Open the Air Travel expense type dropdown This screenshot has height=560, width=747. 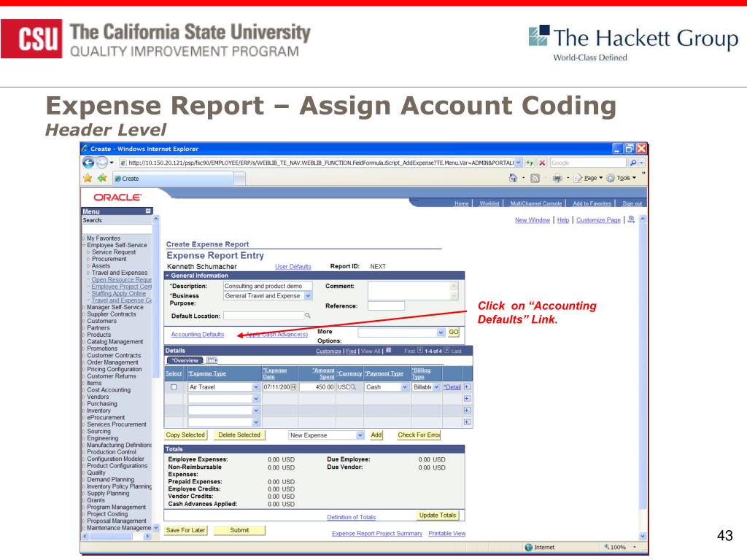click(256, 387)
